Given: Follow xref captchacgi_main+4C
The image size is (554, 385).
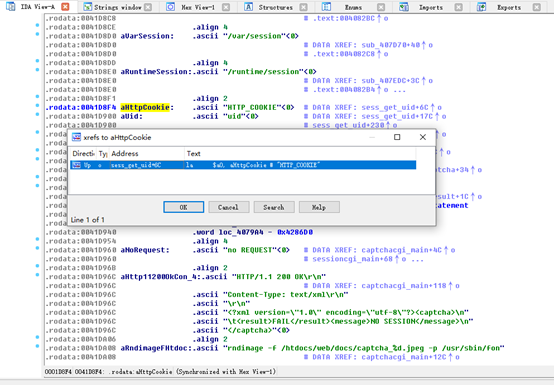Looking at the screenshot, I should pos(401,250).
